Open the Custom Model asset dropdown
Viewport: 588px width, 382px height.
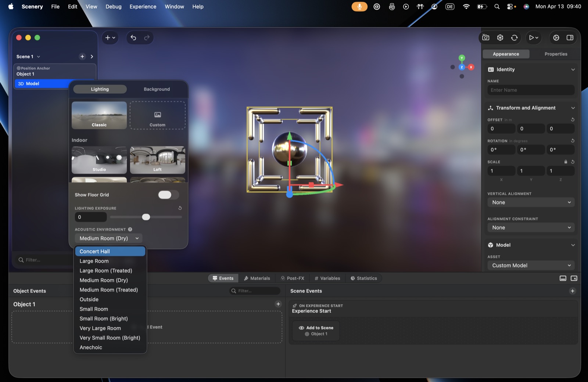(531, 266)
